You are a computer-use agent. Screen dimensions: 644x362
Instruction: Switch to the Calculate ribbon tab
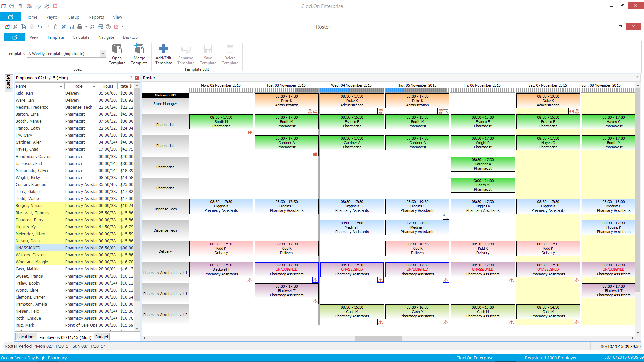[x=81, y=37]
